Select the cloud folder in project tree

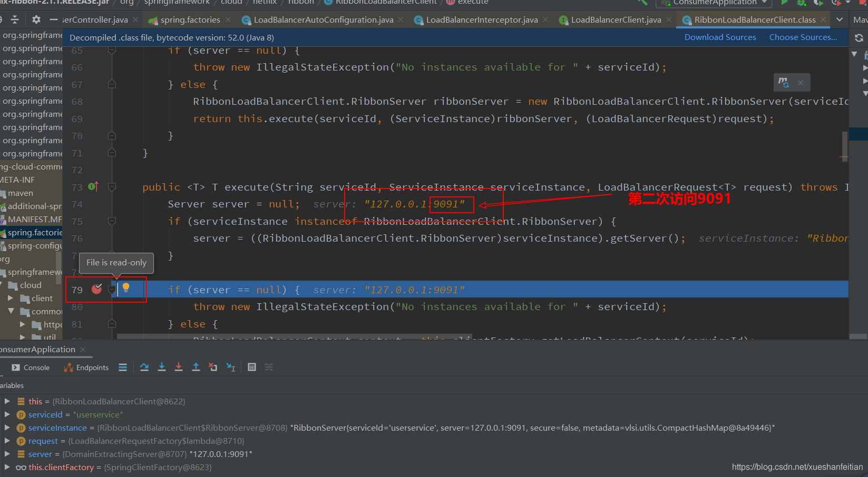coord(31,285)
